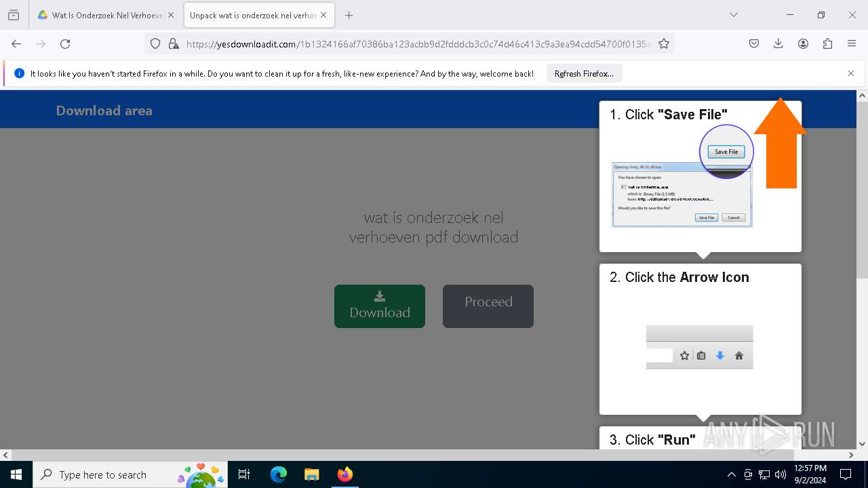This screenshot has width=868, height=488.
Task: Click the yesdownloadit.com address bar
Action: click(x=418, y=44)
